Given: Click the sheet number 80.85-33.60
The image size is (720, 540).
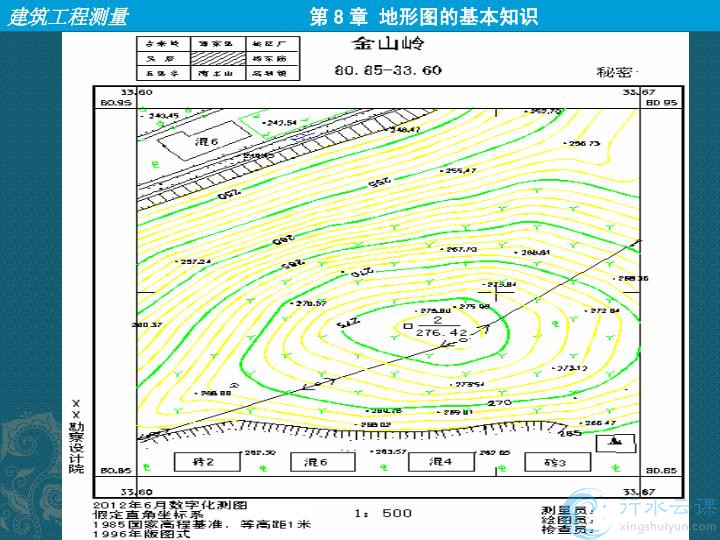Looking at the screenshot, I should pos(388,71).
